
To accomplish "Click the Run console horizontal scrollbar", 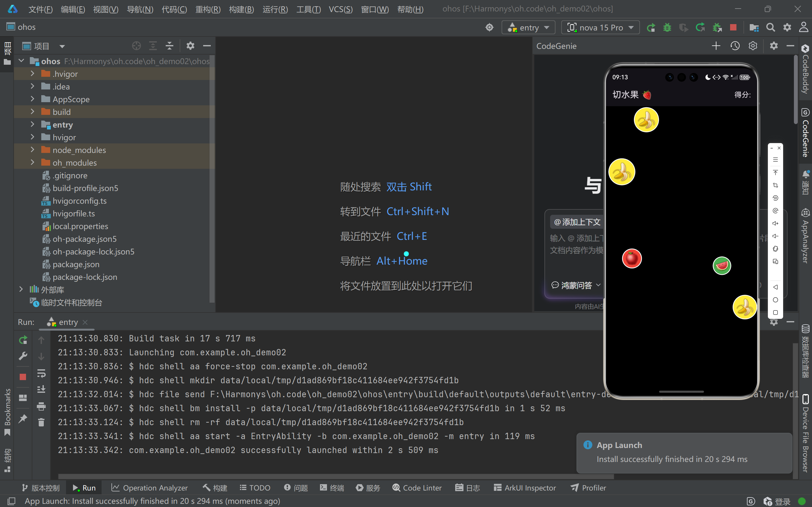I will 336,476.
